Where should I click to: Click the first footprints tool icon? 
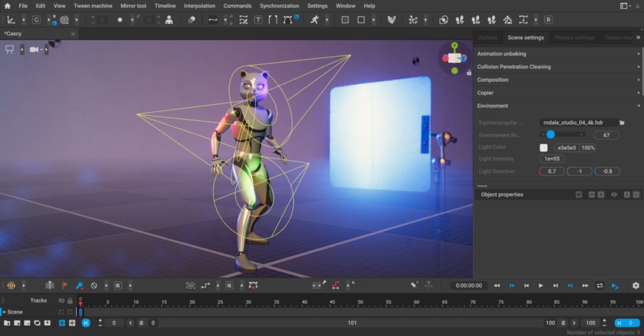click(x=460, y=20)
